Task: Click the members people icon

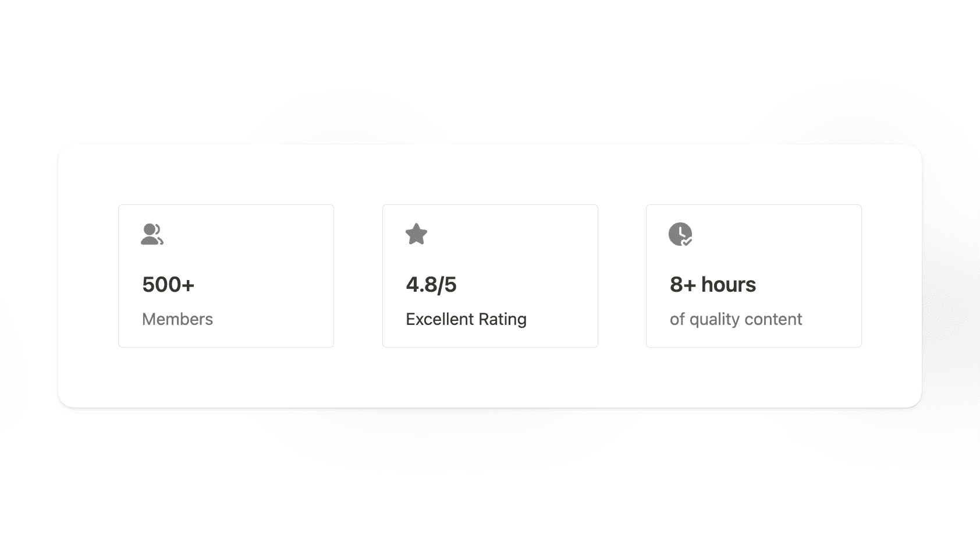Action: coord(152,234)
